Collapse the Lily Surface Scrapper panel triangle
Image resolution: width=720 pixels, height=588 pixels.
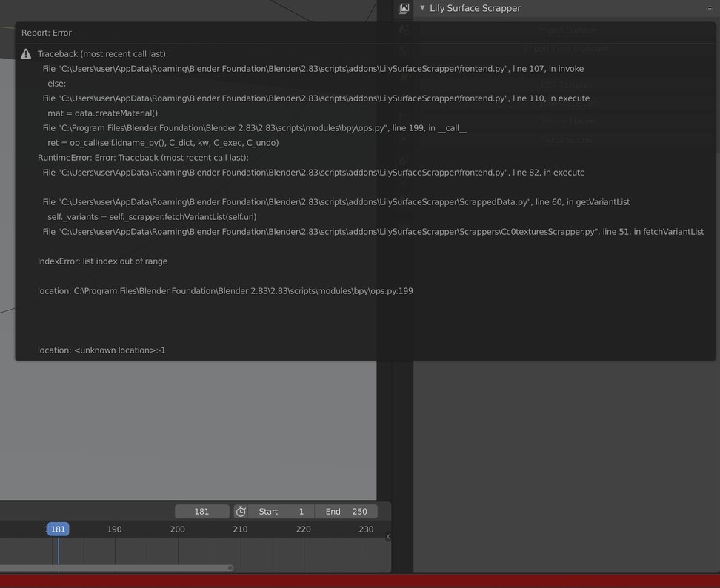click(422, 8)
